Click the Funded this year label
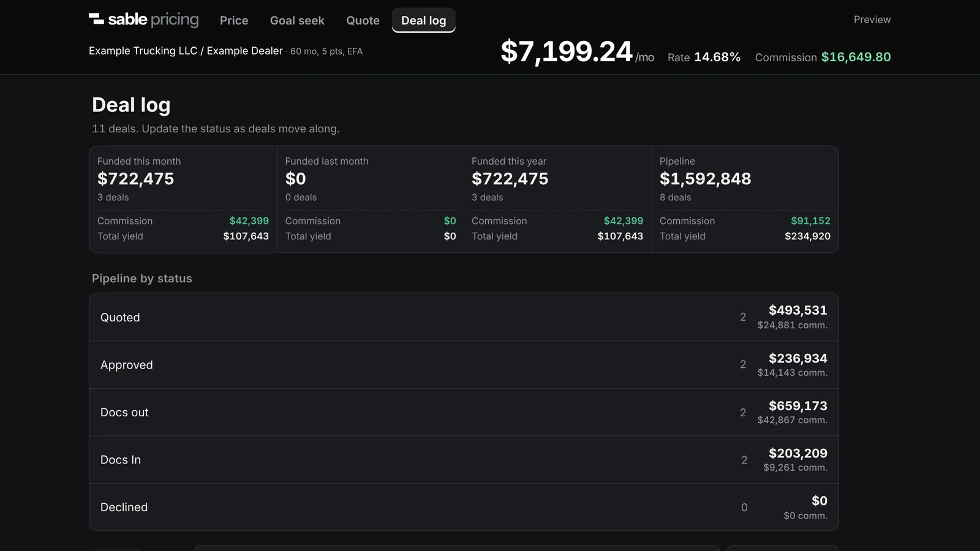Screen dimensions: 980x551 (509, 161)
